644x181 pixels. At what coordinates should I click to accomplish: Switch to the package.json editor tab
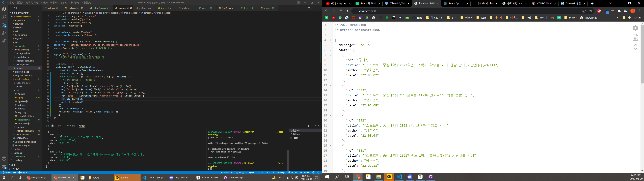click(x=145, y=8)
